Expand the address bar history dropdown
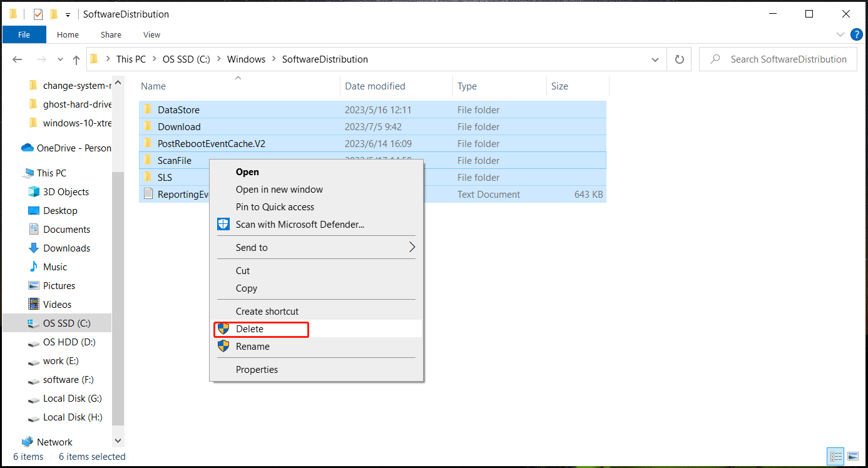868x468 pixels. 655,58
